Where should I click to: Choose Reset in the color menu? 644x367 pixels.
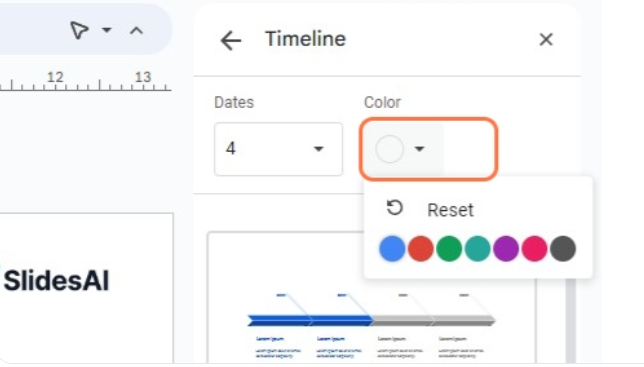pyautogui.click(x=450, y=210)
